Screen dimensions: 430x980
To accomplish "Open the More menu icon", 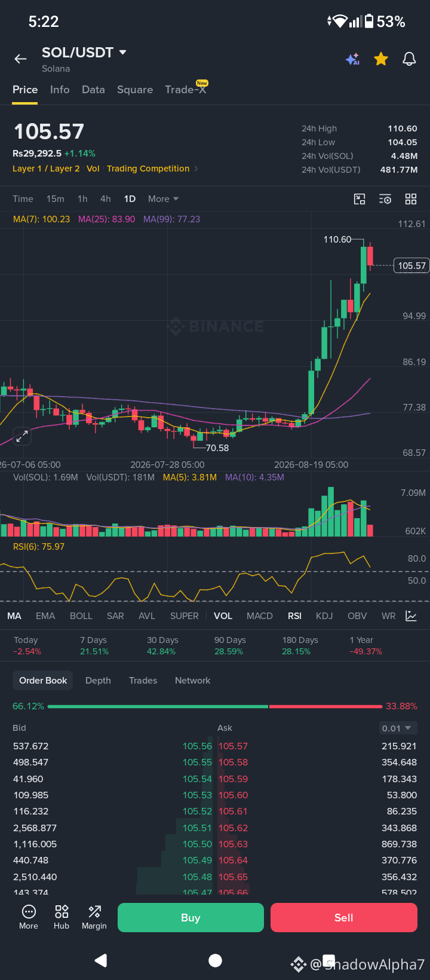I will pyautogui.click(x=29, y=917).
